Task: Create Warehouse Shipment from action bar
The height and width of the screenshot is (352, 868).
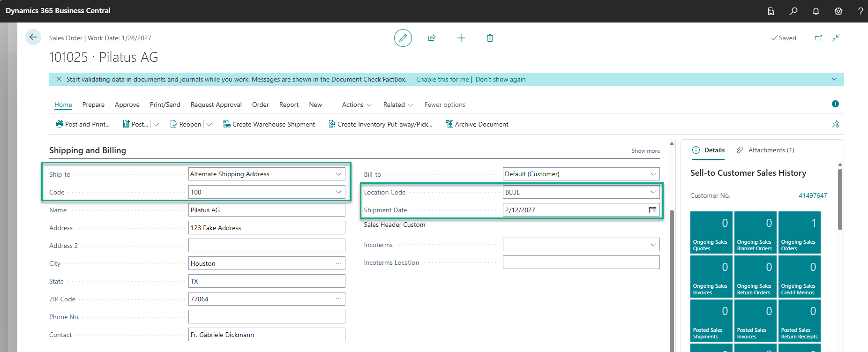Action: (x=269, y=124)
